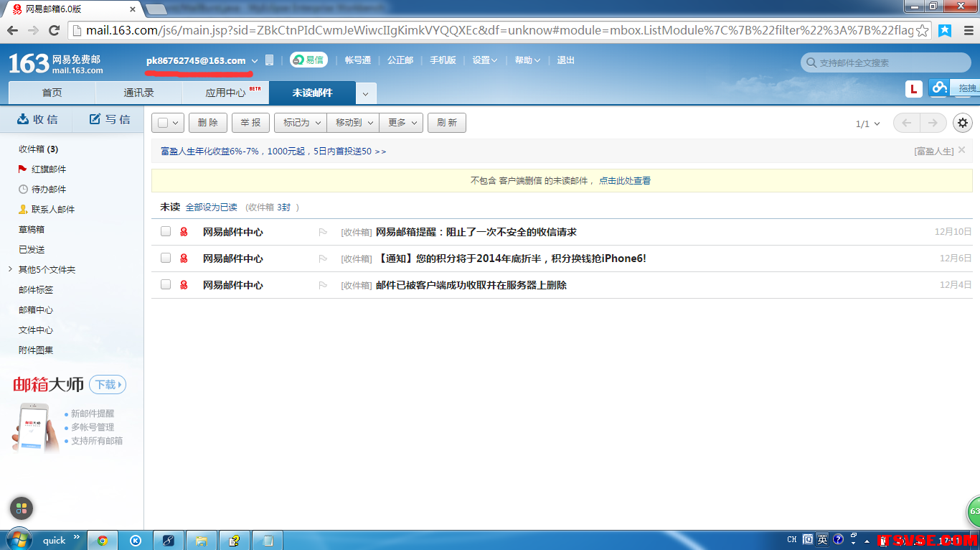Viewport: 980px width, 550px height.
Task: Open the 易信 icon in header
Action: point(308,60)
